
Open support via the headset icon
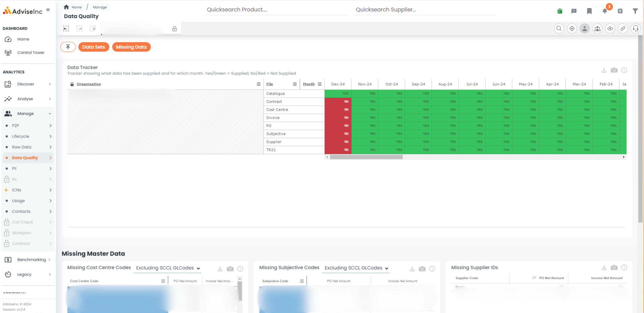coord(636,29)
